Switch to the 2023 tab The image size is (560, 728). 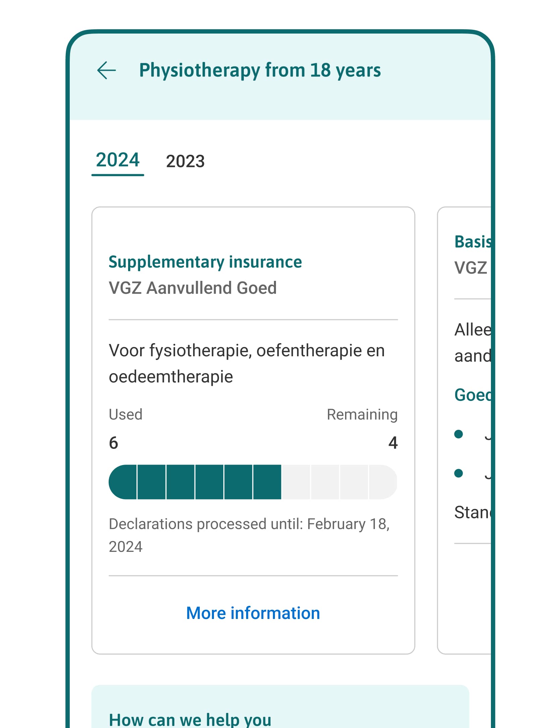point(185,161)
